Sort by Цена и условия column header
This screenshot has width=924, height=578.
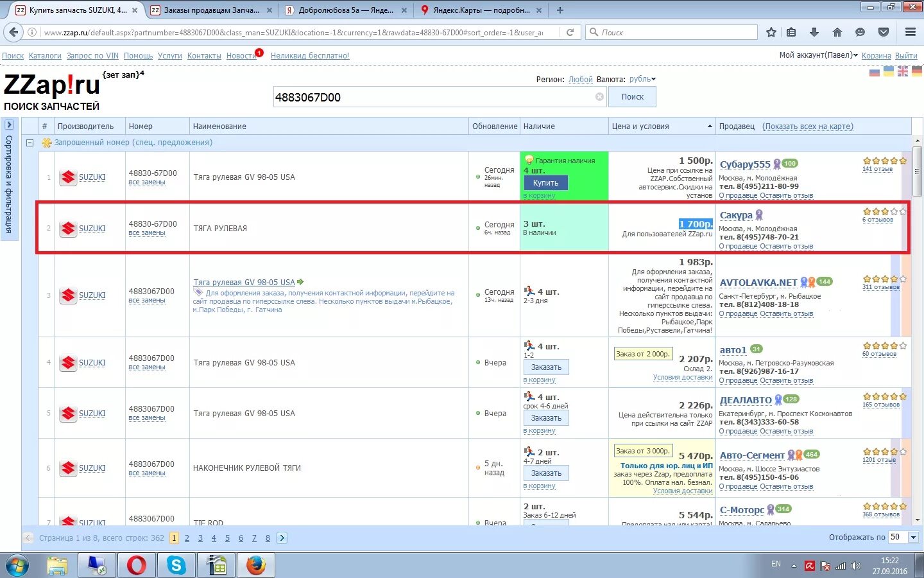click(x=662, y=127)
